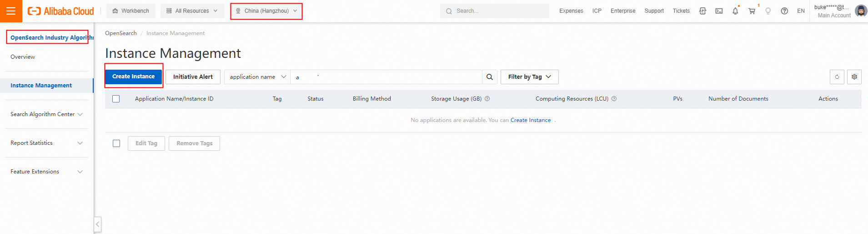Click the search magnifier button
Screen dimensions: 868x234
pyautogui.click(x=489, y=77)
